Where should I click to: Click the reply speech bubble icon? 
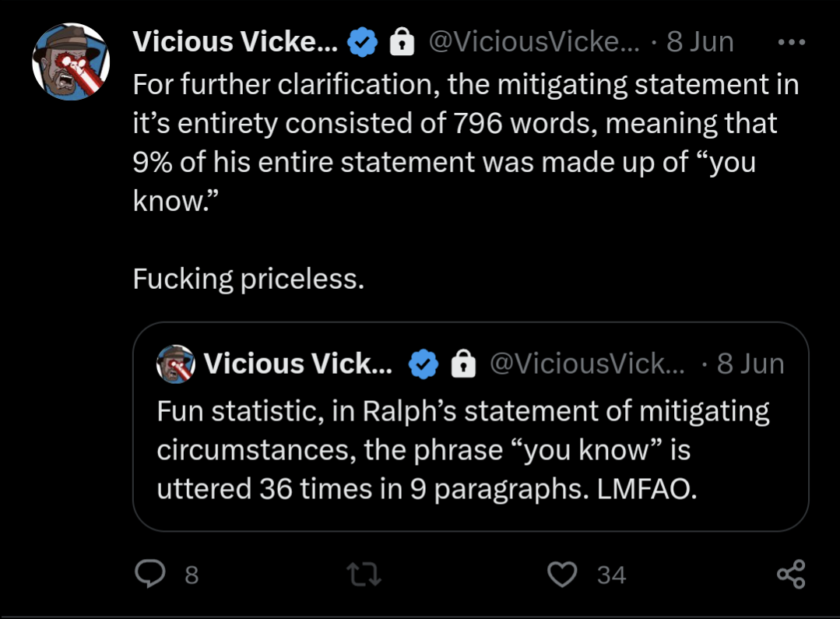(150, 574)
